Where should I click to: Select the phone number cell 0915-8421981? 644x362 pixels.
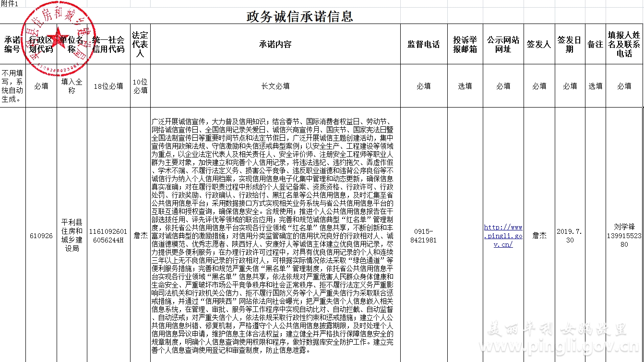[424, 236]
